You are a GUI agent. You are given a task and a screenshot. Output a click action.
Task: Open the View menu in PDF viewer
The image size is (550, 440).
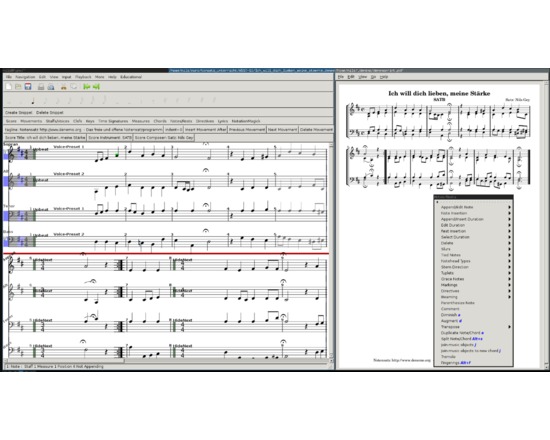click(363, 77)
